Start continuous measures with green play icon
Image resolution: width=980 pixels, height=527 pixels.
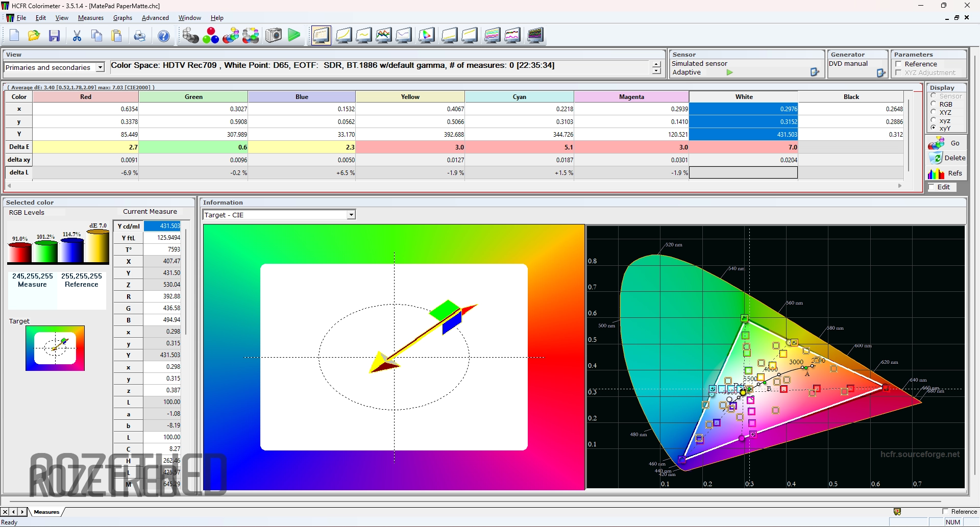click(294, 36)
